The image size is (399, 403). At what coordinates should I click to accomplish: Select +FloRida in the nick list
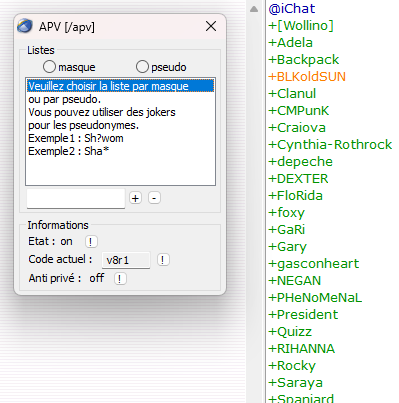click(x=295, y=196)
